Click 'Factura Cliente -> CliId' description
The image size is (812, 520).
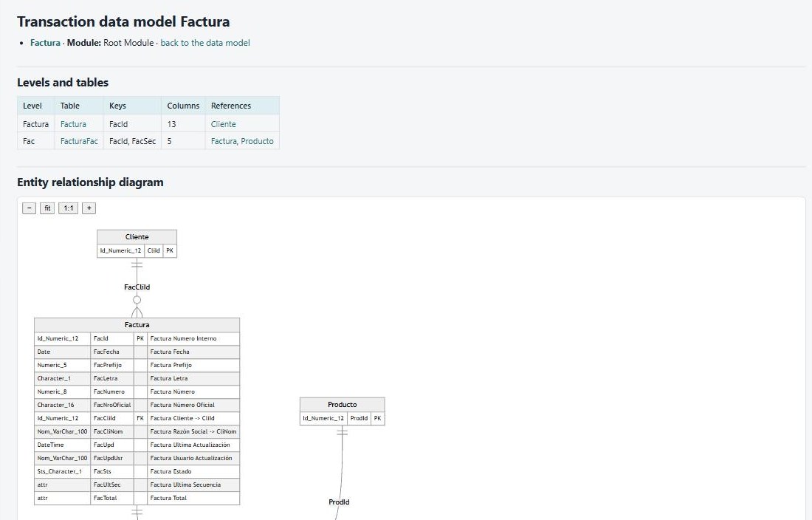tap(182, 419)
